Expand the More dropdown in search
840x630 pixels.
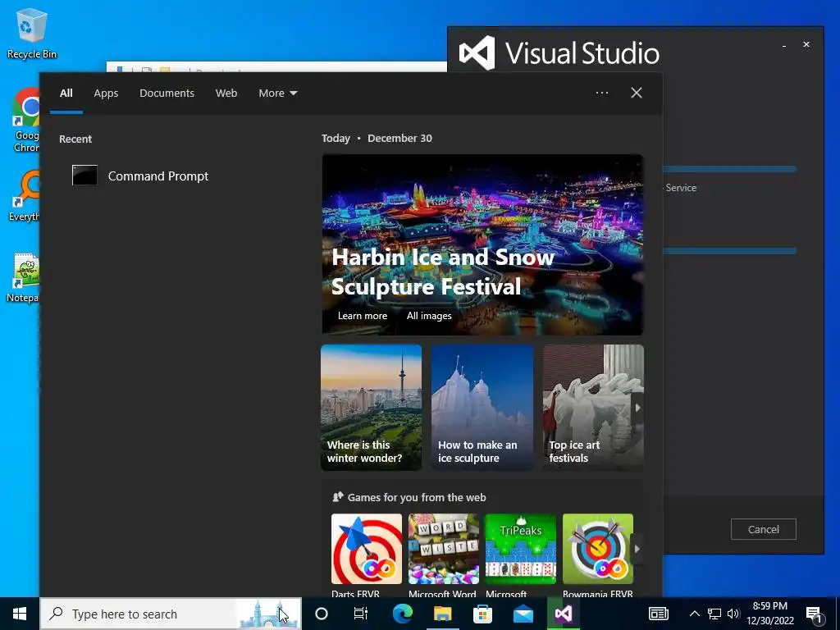pyautogui.click(x=277, y=94)
